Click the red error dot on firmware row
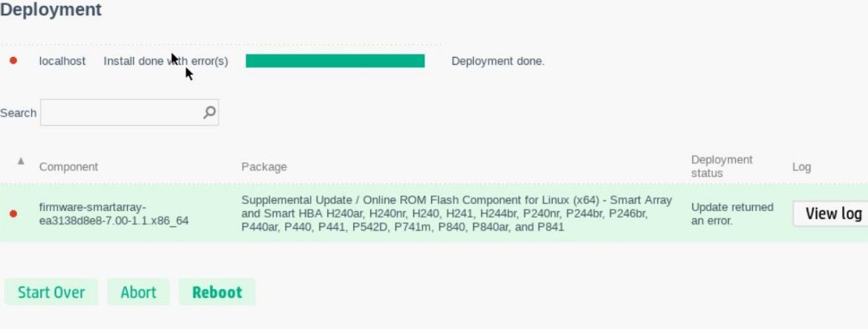The image size is (868, 329). pos(13,214)
